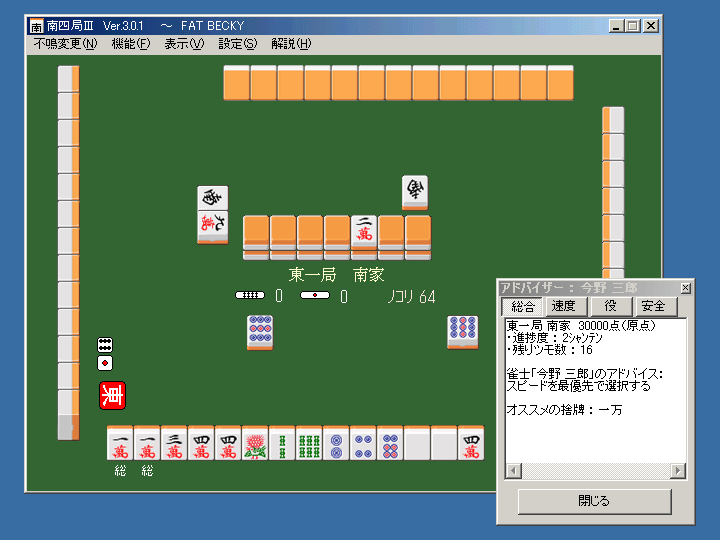Viewport: 720px width, 540px height.
Task: Discard the 三萬 tile from your hand
Action: 174,443
